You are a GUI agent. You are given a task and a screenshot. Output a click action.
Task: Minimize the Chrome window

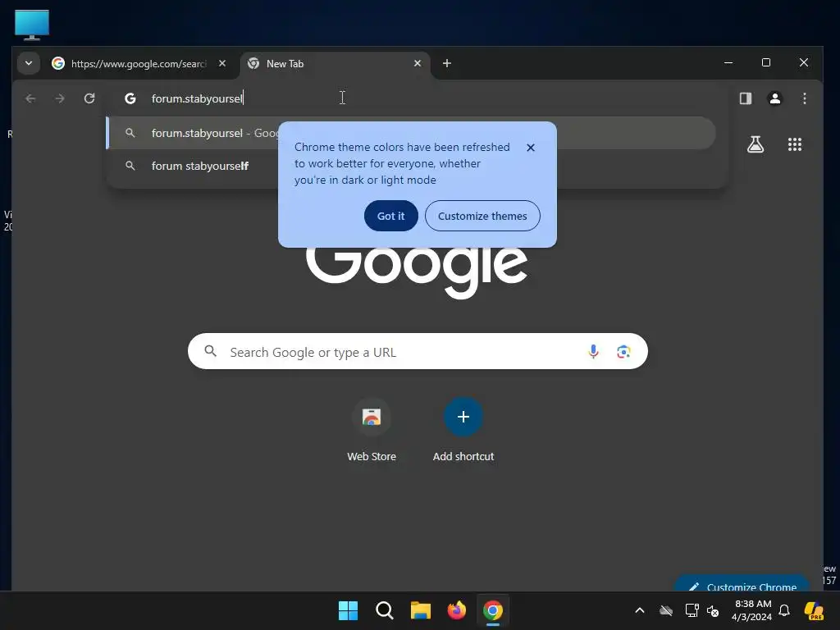coord(728,62)
